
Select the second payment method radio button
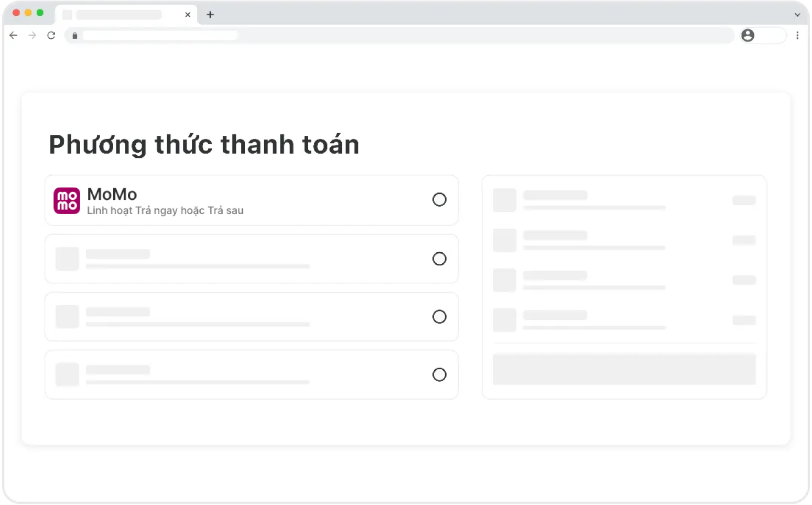point(439,259)
